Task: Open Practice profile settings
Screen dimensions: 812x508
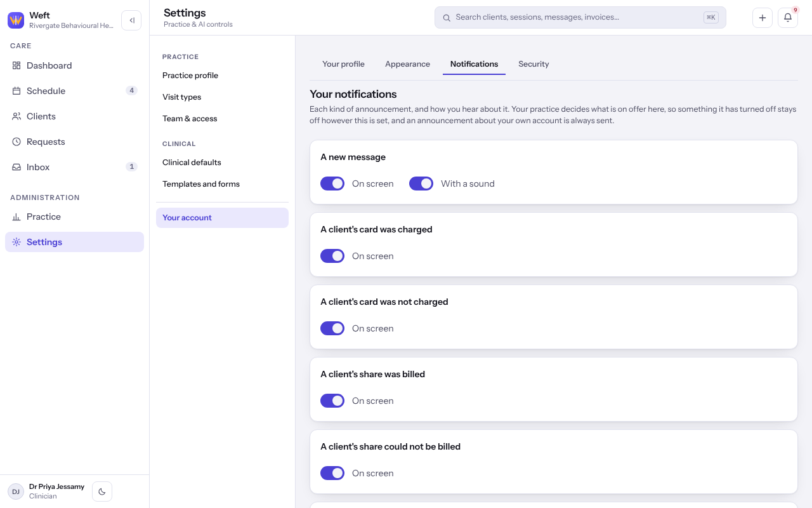Action: 222,76
